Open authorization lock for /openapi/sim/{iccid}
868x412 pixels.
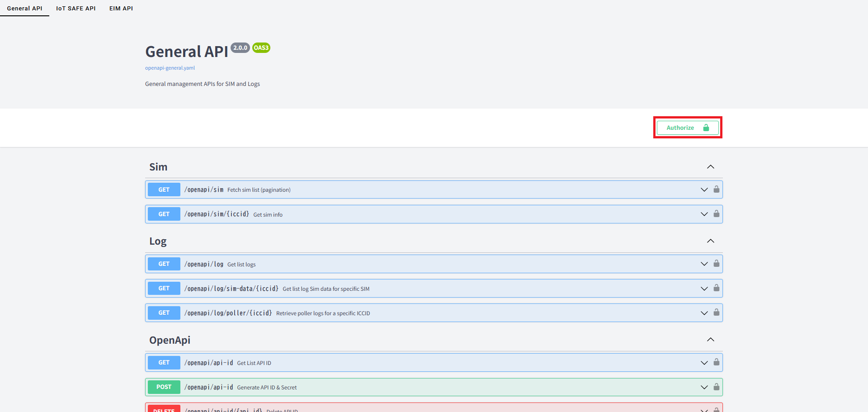(717, 214)
